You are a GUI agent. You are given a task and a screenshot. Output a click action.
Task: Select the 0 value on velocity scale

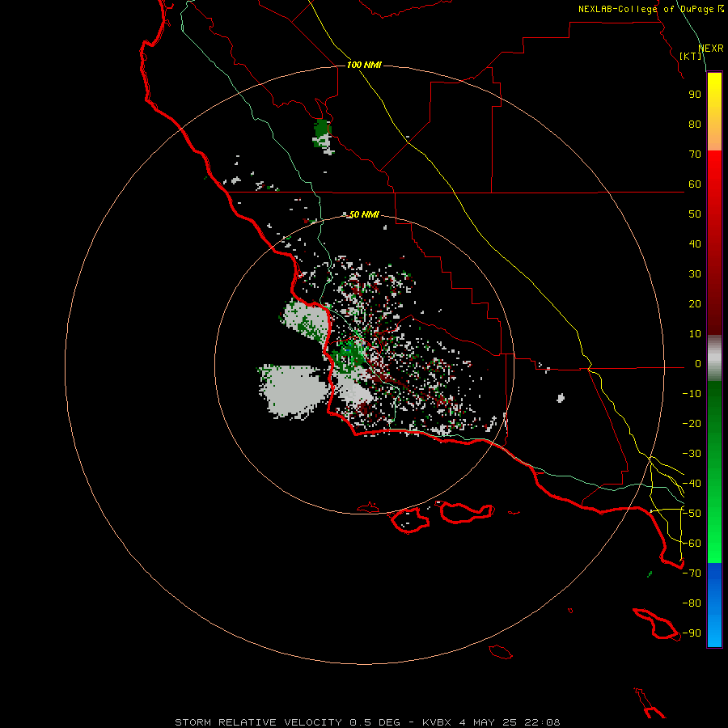point(698,364)
